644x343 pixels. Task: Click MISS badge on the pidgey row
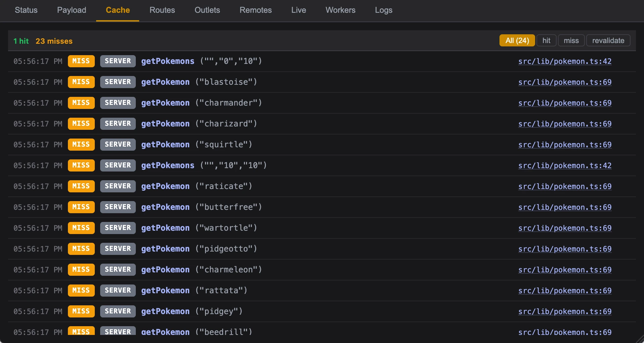[81, 311]
